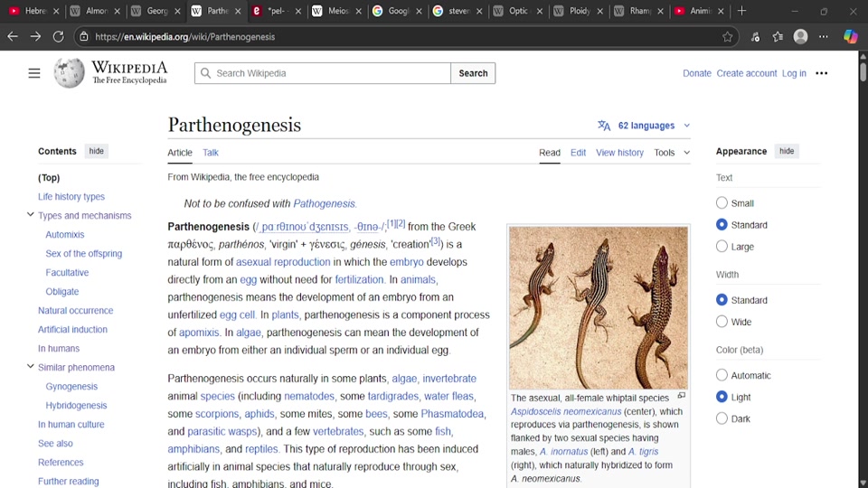Open new tab with plus icon
Viewport: 868px width, 488px height.
[x=741, y=11]
